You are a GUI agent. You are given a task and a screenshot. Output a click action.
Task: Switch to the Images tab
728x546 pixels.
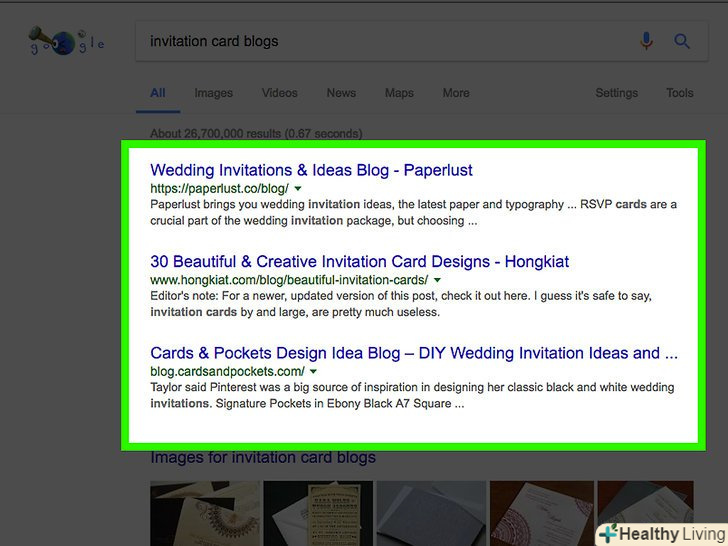pyautogui.click(x=213, y=93)
